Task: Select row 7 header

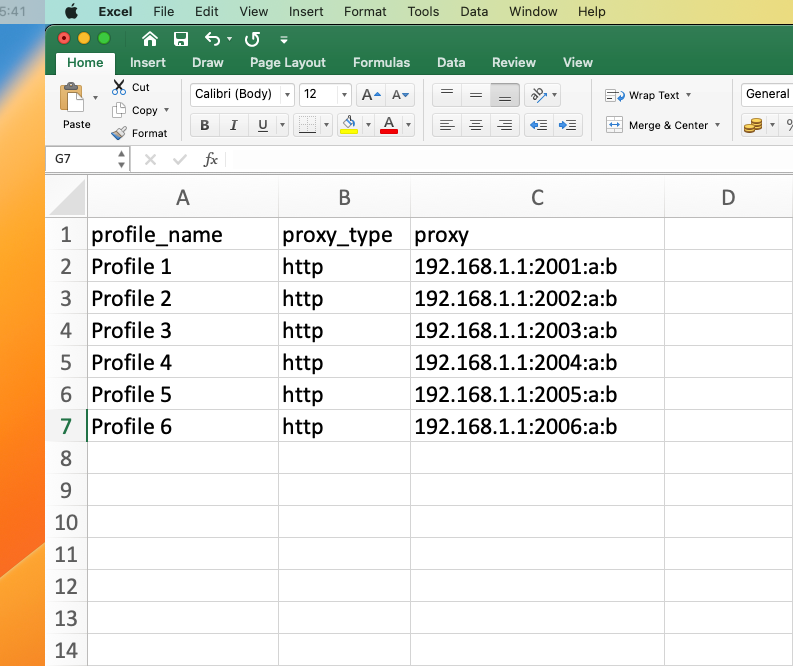Action: pyautogui.click(x=66, y=426)
